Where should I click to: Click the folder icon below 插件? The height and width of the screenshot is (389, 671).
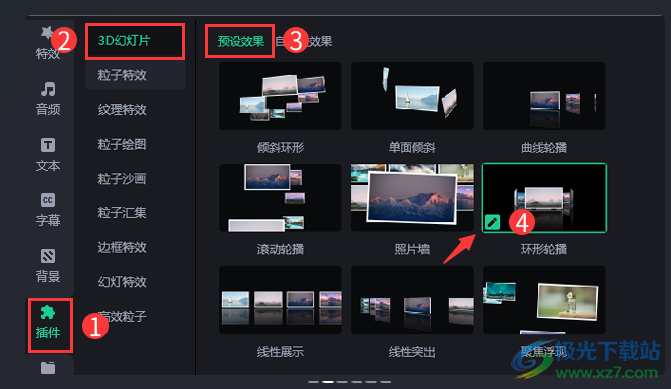point(48,368)
